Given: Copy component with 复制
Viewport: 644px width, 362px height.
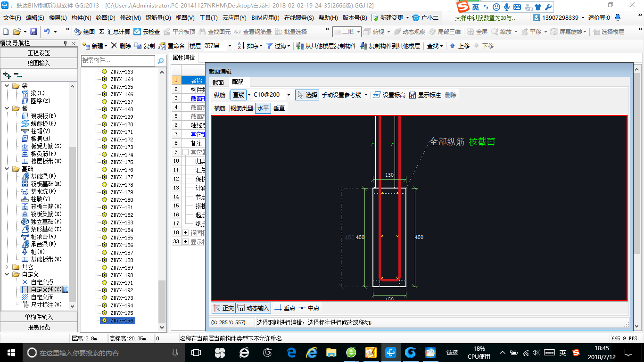Looking at the screenshot, I should [145, 46].
